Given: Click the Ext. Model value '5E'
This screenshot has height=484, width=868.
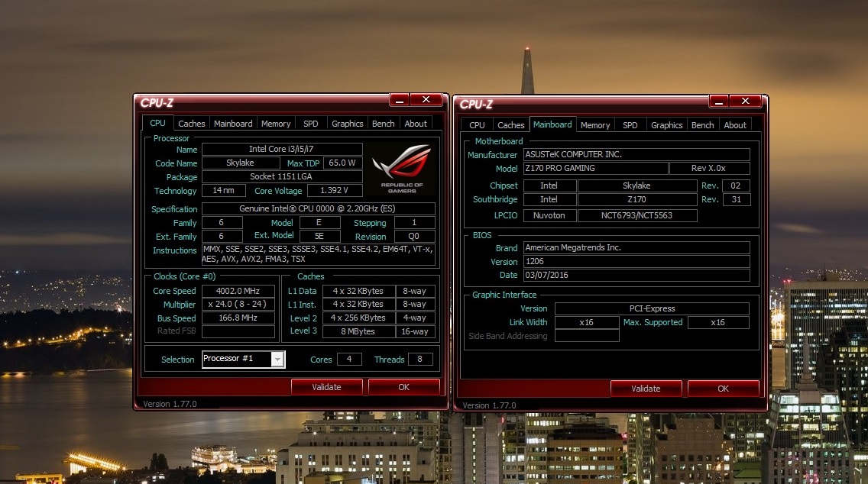Looking at the screenshot, I should pos(320,236).
